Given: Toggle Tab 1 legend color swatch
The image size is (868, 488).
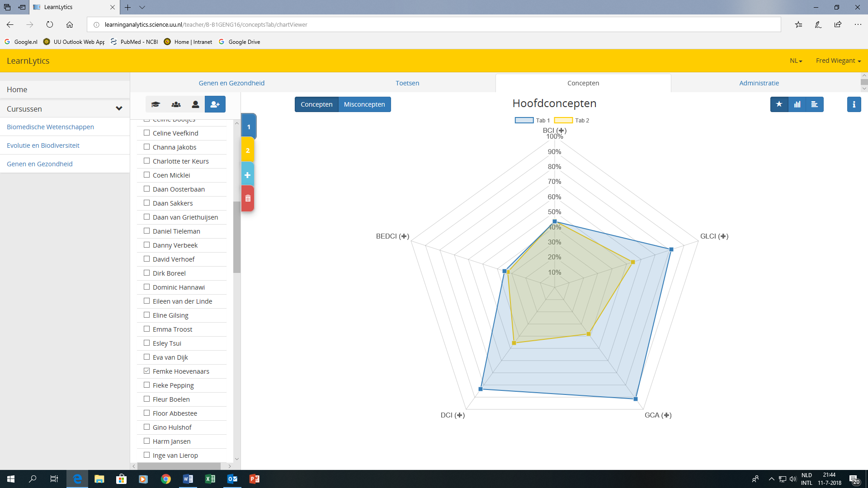Looking at the screenshot, I should 524,120.
